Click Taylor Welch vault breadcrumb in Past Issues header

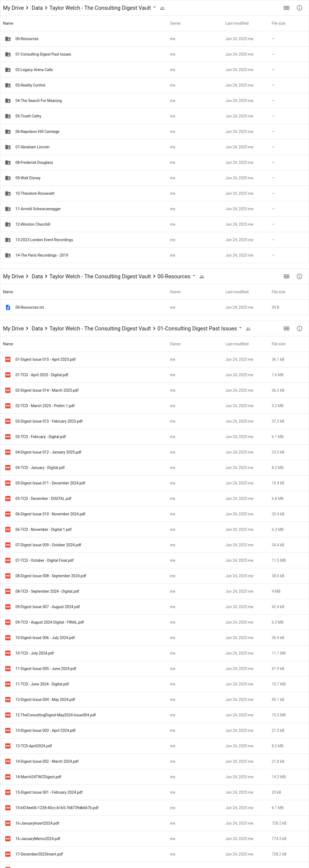click(x=100, y=328)
